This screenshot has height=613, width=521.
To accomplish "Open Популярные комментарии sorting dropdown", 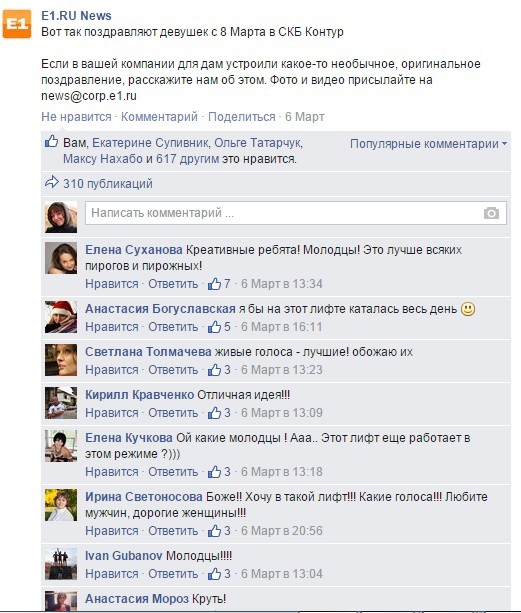I will pos(428,144).
